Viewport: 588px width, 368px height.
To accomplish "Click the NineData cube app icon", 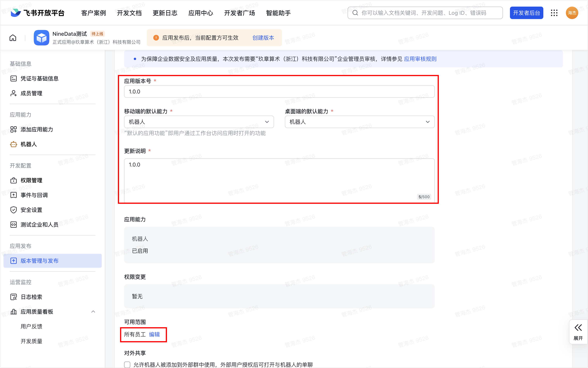I will (x=41, y=38).
